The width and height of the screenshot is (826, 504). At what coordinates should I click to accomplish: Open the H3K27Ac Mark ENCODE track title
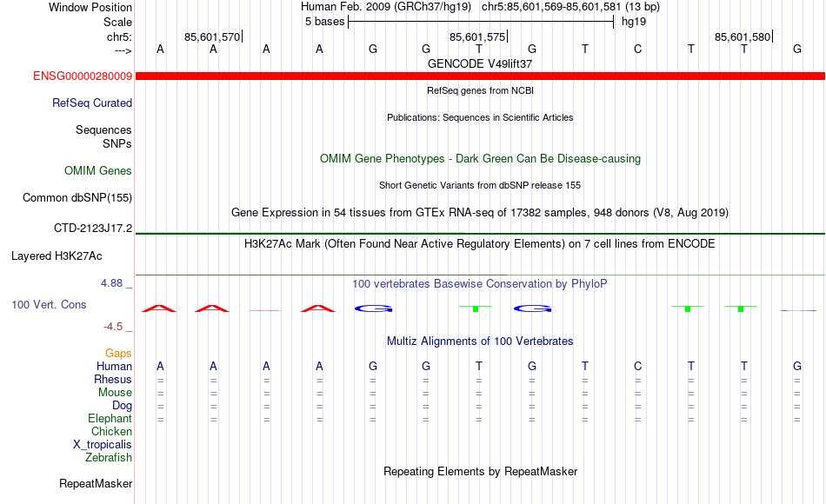click(x=480, y=244)
